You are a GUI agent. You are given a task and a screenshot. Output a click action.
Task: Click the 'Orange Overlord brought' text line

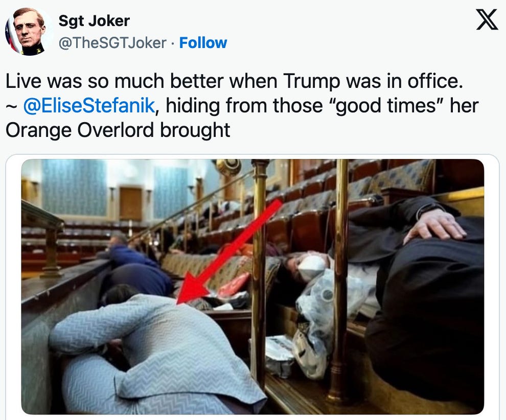tap(118, 130)
